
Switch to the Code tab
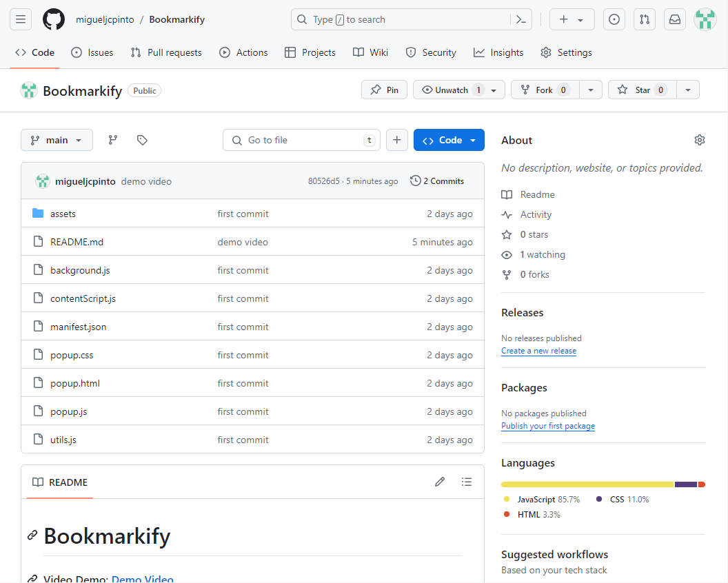click(35, 52)
